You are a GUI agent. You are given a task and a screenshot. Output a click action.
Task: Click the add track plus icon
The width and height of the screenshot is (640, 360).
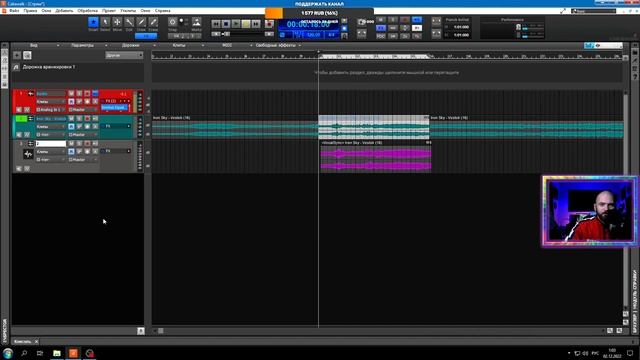[x=17, y=55]
